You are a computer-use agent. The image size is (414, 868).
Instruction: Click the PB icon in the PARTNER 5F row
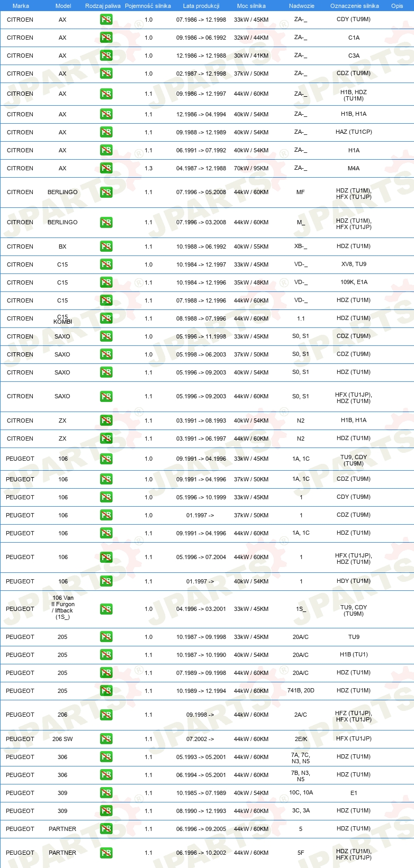[106, 853]
